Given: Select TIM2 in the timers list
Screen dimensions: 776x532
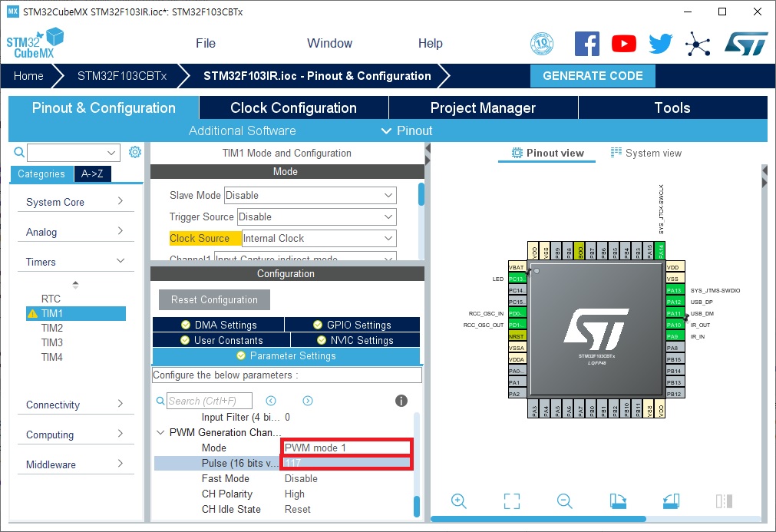Looking at the screenshot, I should click(52, 328).
